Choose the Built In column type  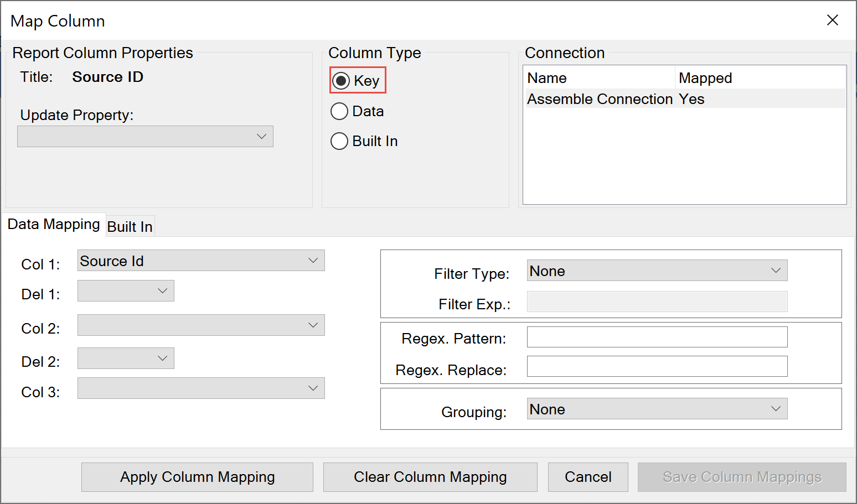click(x=339, y=141)
